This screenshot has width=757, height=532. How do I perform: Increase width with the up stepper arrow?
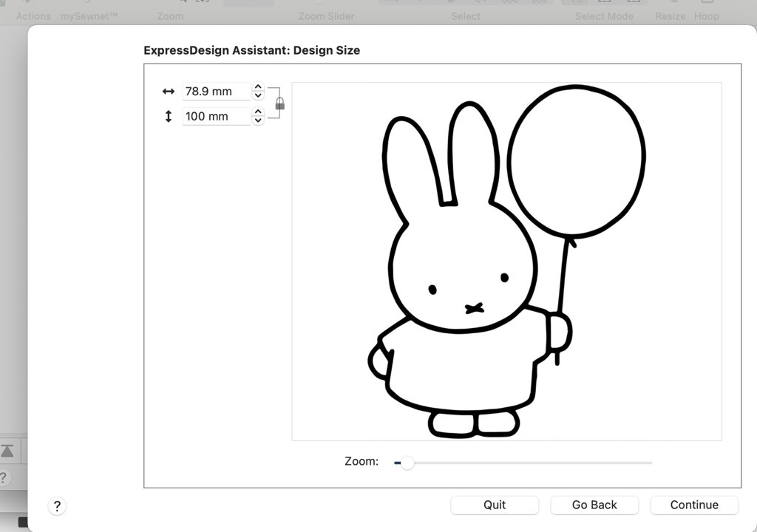(258, 87)
